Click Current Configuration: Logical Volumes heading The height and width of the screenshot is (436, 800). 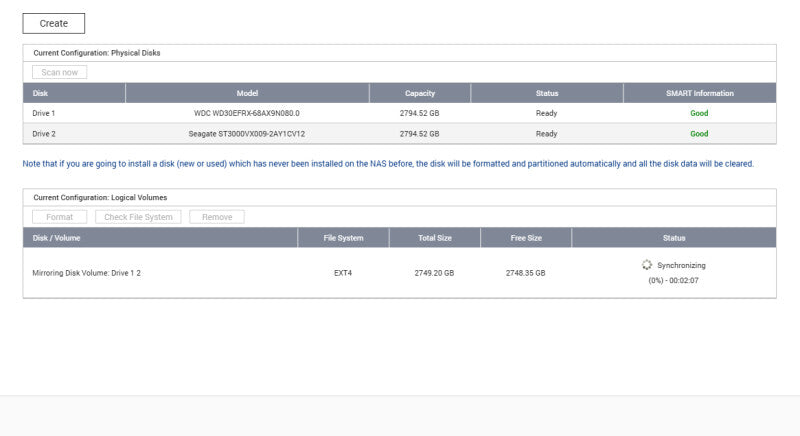pos(100,197)
